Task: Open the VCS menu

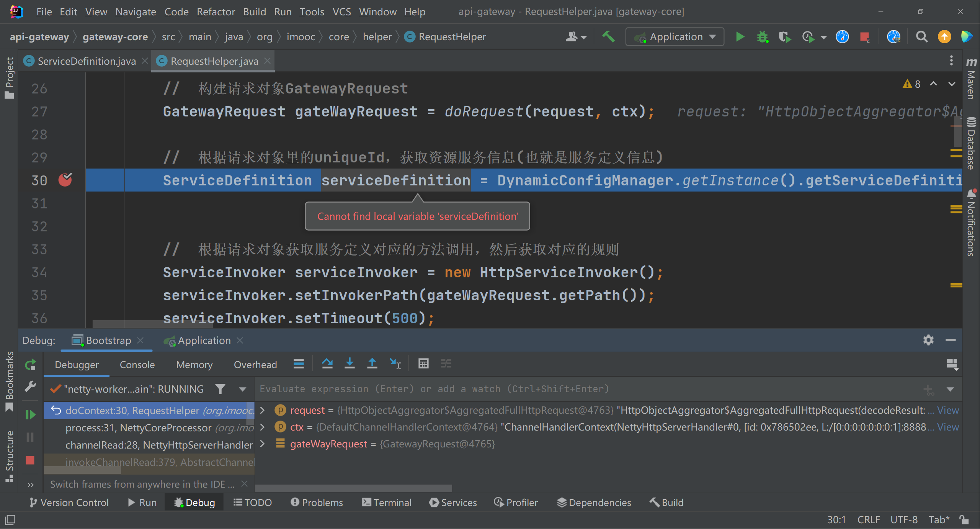Action: point(341,12)
